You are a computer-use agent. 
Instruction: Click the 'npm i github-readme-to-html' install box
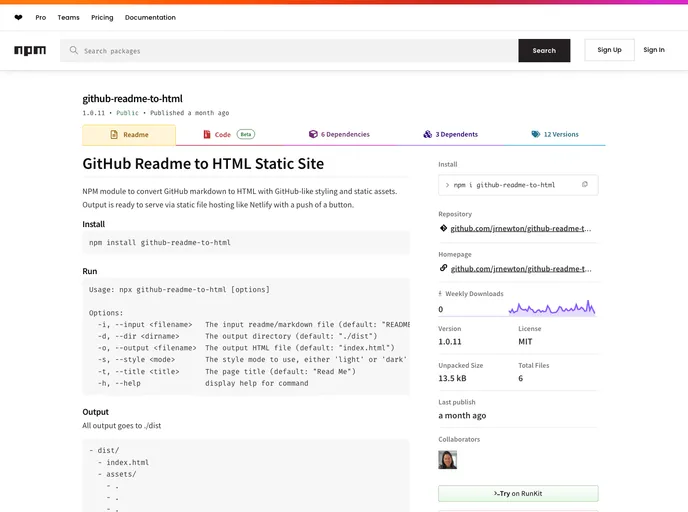click(518, 185)
